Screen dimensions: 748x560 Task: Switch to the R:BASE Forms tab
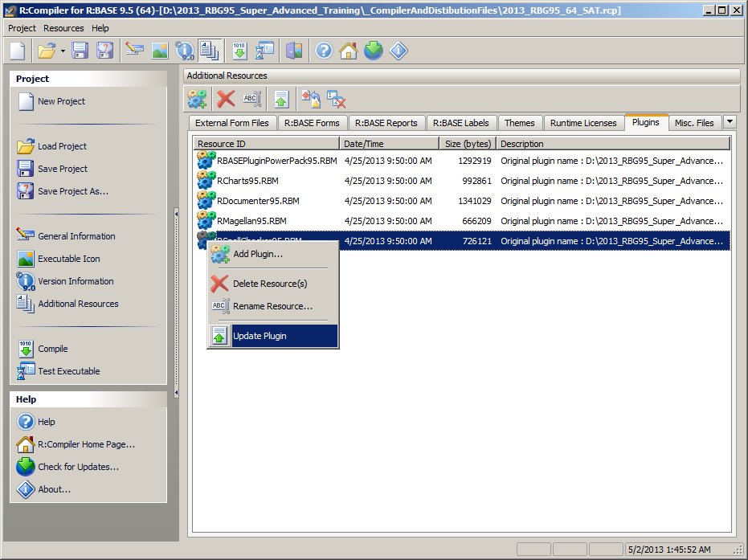313,123
